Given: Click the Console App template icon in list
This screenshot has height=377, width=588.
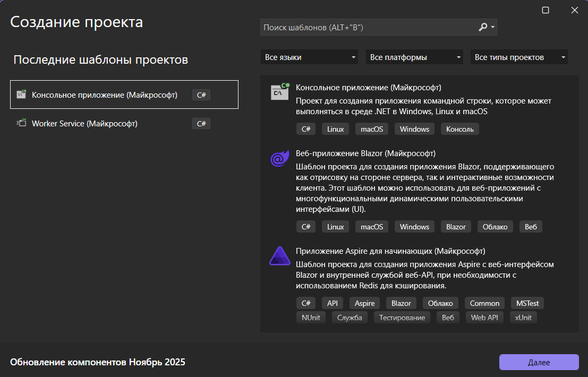Looking at the screenshot, I should pyautogui.click(x=280, y=92).
